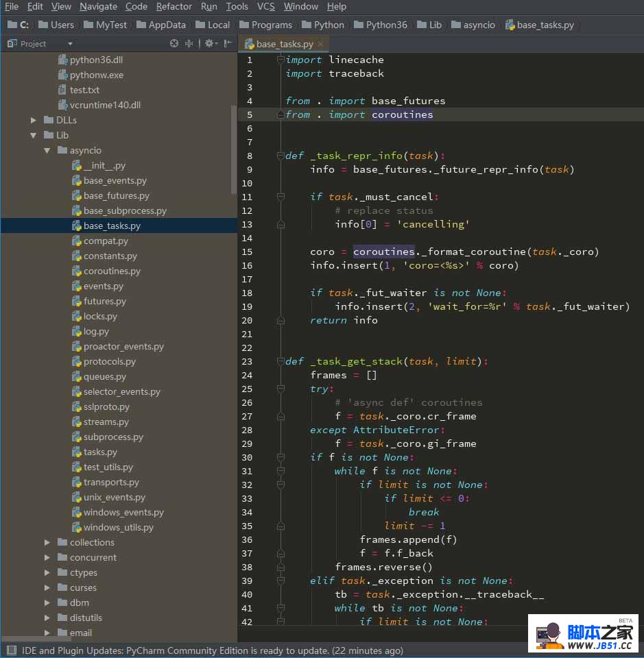Click the Lib folder icon in tree

49,135
